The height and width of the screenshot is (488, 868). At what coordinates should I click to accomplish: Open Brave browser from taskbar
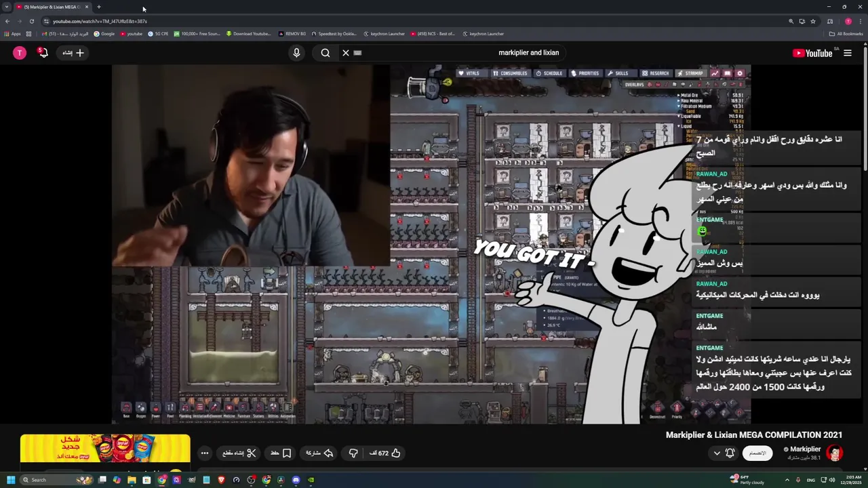[x=221, y=480]
